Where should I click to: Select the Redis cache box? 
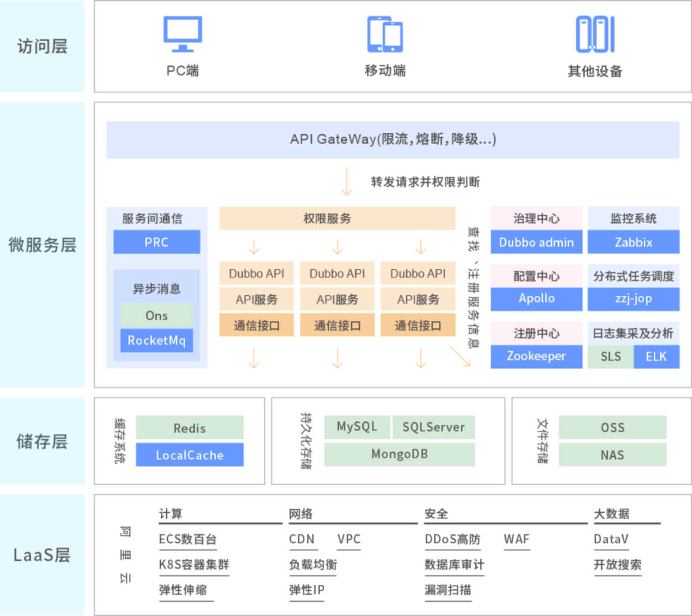[189, 428]
